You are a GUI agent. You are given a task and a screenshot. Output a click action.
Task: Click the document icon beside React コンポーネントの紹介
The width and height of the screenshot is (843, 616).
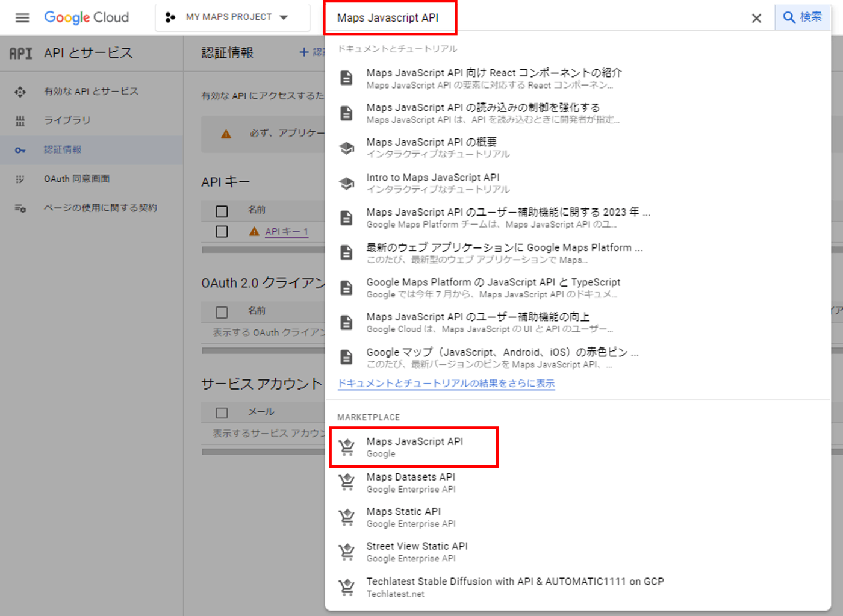point(347,78)
